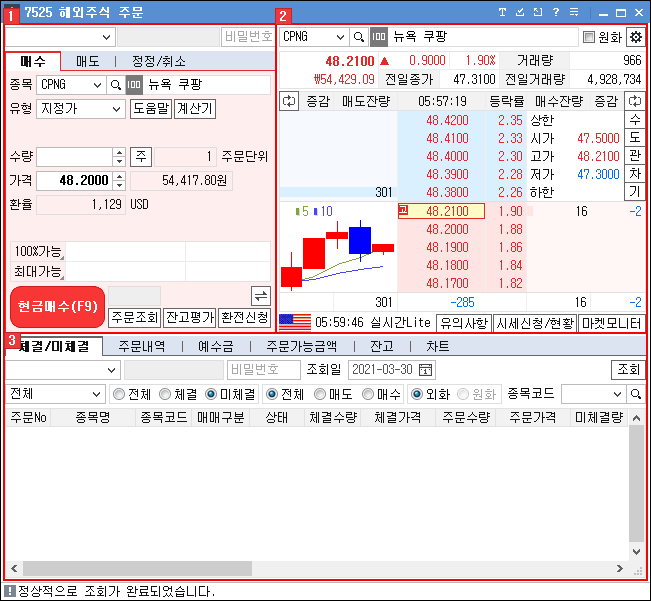Click the 마켓모니터 button
Screen dimensions: 651x601
(x=612, y=323)
